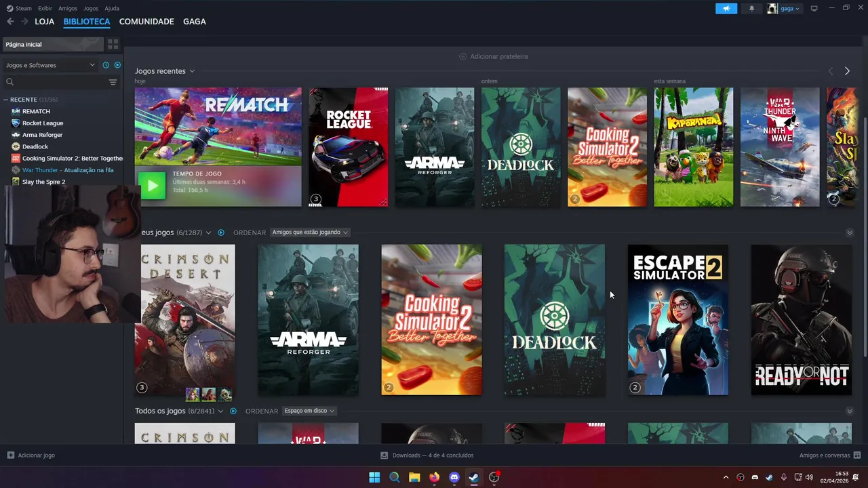Open sort dropdown Amigos que estão jogando

tap(310, 232)
